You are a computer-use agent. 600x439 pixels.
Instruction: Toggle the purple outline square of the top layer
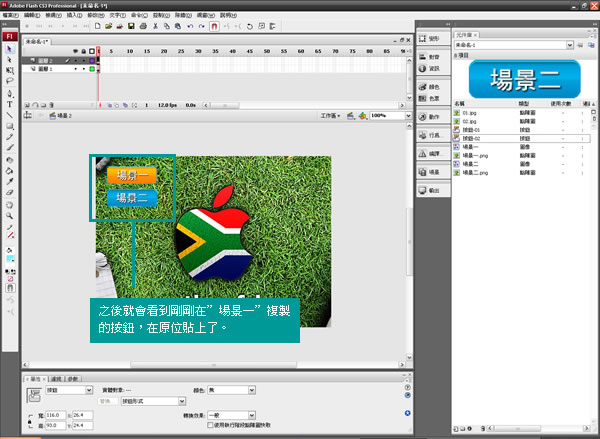[92, 60]
